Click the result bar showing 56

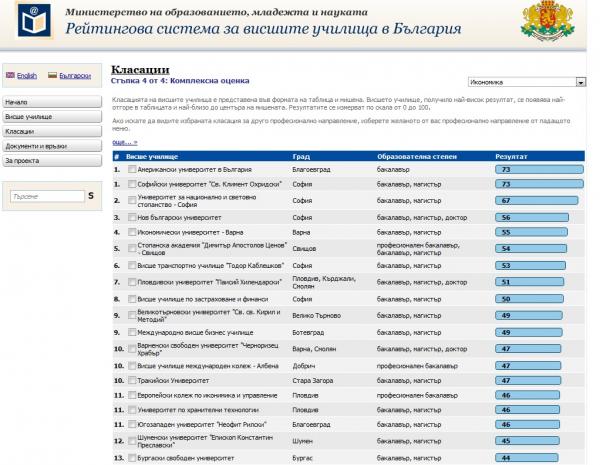click(532, 217)
